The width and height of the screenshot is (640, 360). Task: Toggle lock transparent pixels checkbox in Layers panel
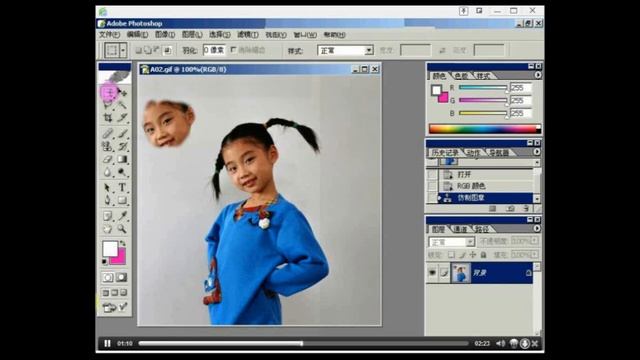(x=451, y=255)
